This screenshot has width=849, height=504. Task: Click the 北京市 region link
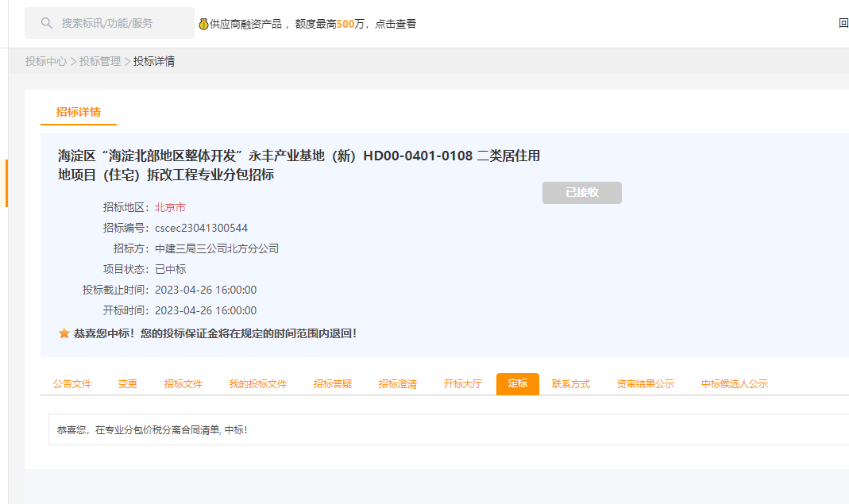(170, 207)
